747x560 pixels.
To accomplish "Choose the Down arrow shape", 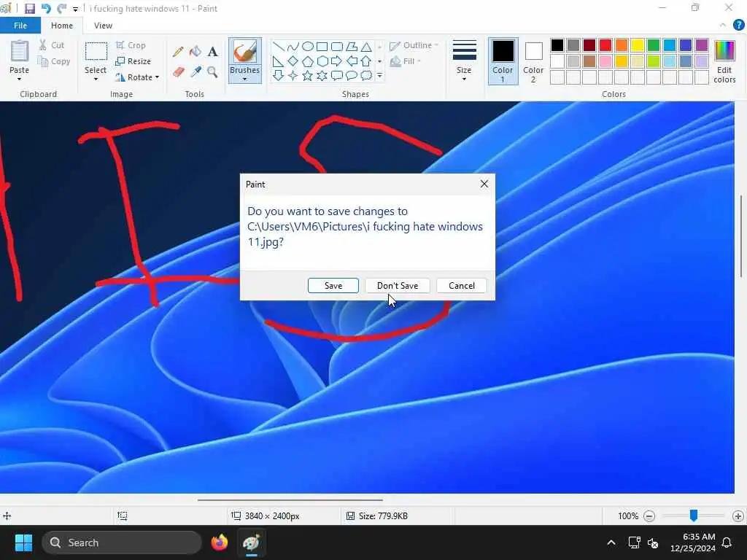I will 278,75.
